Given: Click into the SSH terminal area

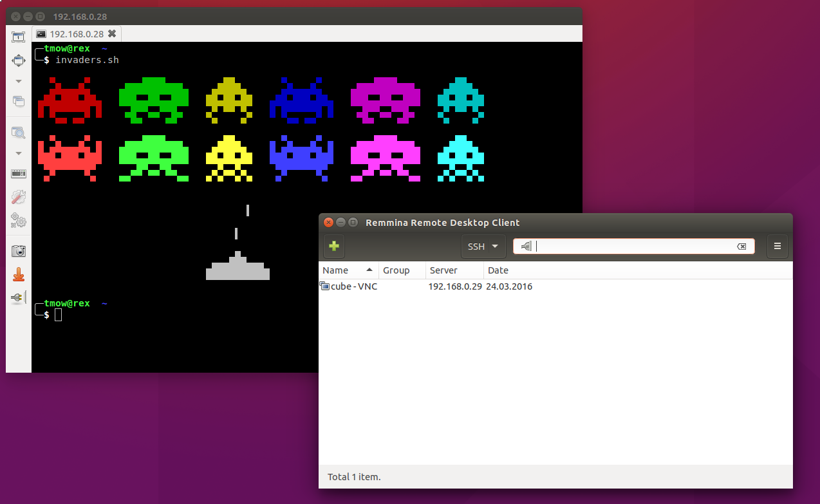Looking at the screenshot, I should (306, 207).
